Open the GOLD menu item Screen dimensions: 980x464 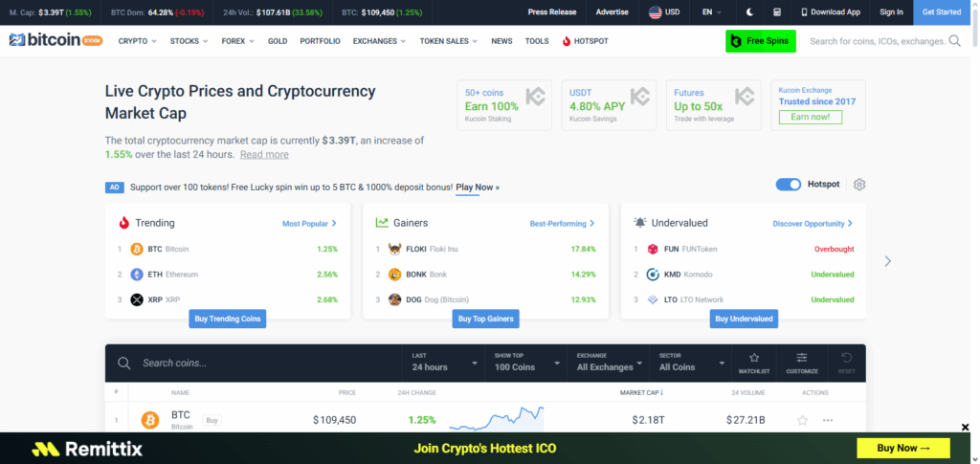278,41
